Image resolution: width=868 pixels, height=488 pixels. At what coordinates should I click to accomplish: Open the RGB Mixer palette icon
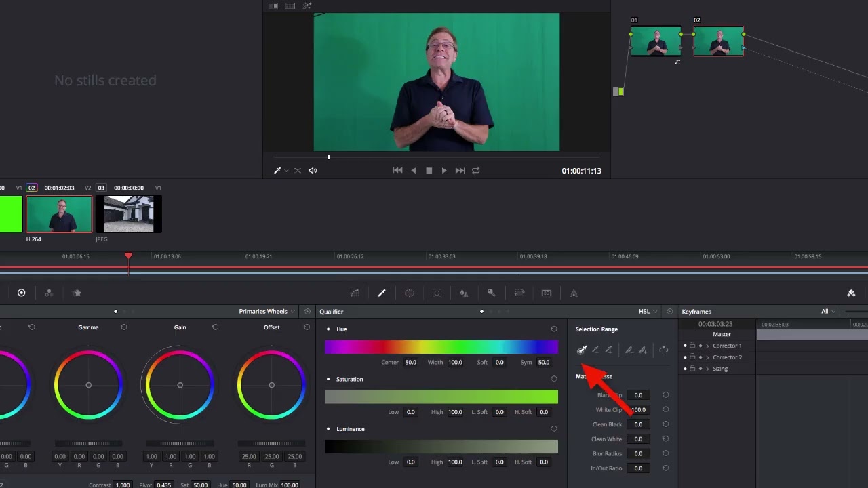(x=49, y=293)
